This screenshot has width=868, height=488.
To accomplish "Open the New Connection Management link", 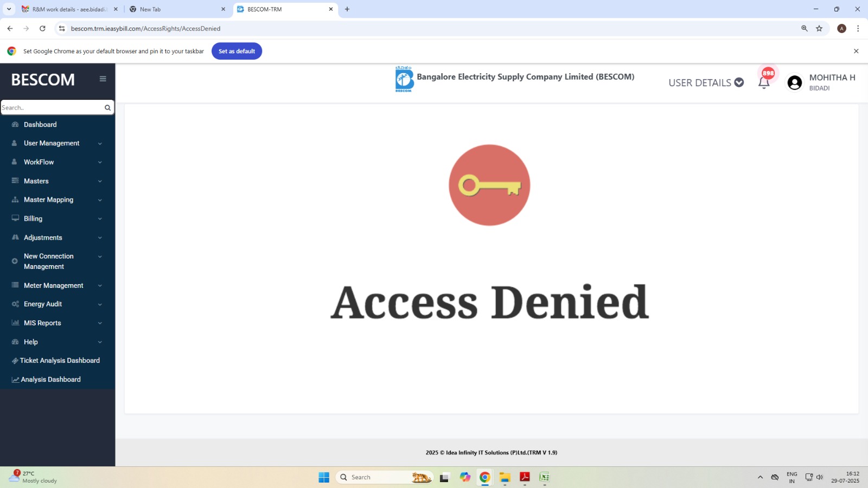I will coord(49,261).
